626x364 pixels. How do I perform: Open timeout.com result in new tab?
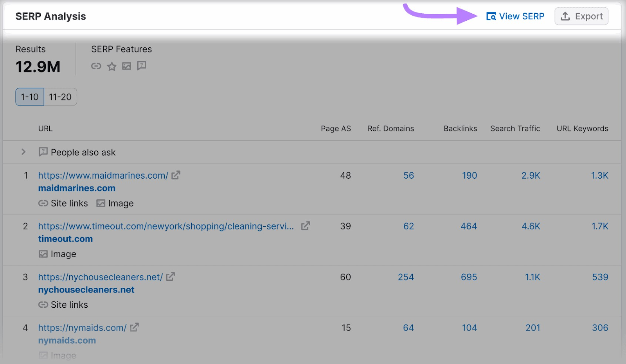(305, 225)
